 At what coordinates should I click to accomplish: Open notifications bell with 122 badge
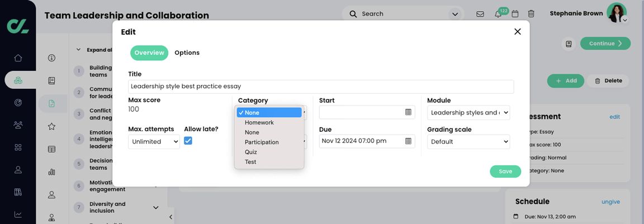click(498, 14)
